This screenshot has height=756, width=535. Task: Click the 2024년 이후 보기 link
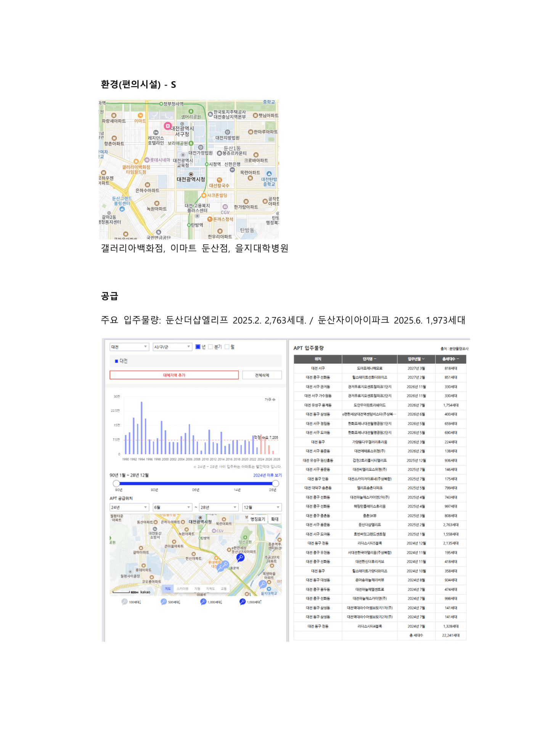pyautogui.click(x=267, y=475)
